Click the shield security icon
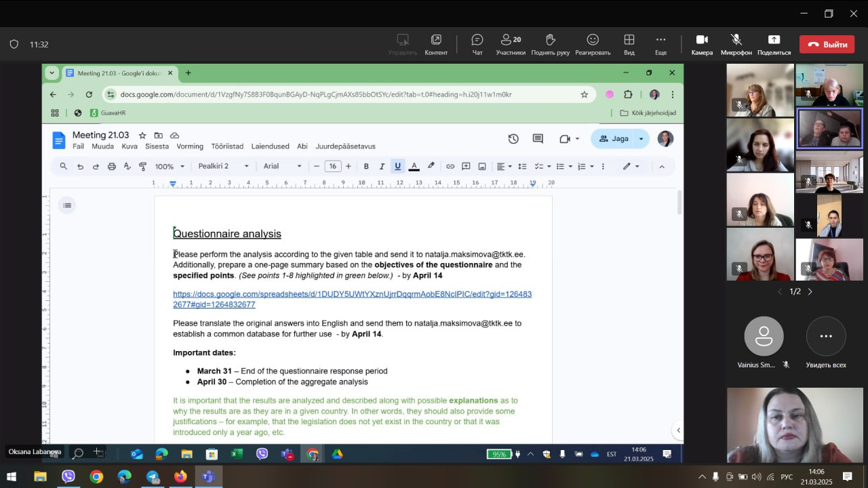Image resolution: width=868 pixels, height=488 pixels. click(x=14, y=45)
